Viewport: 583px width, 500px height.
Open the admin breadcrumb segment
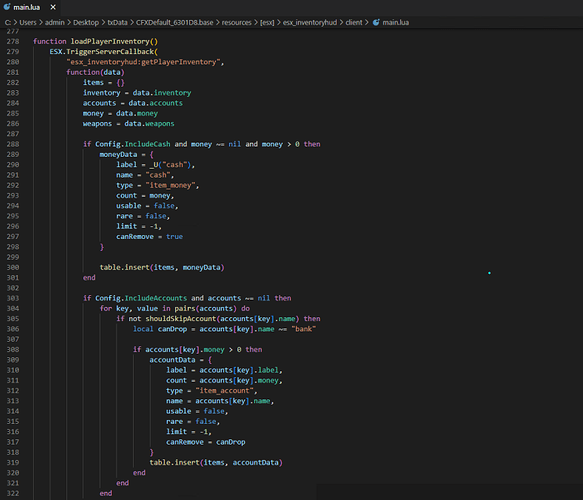tap(55, 23)
